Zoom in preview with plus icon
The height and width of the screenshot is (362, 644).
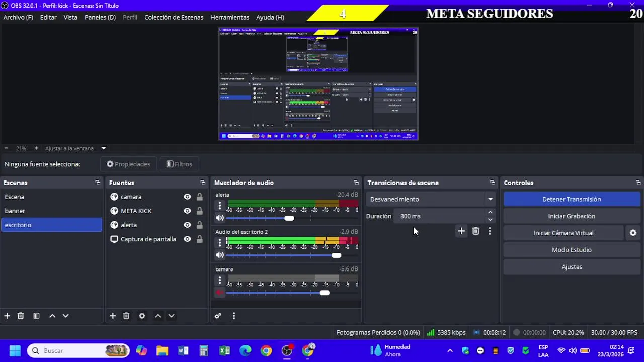[x=36, y=148]
